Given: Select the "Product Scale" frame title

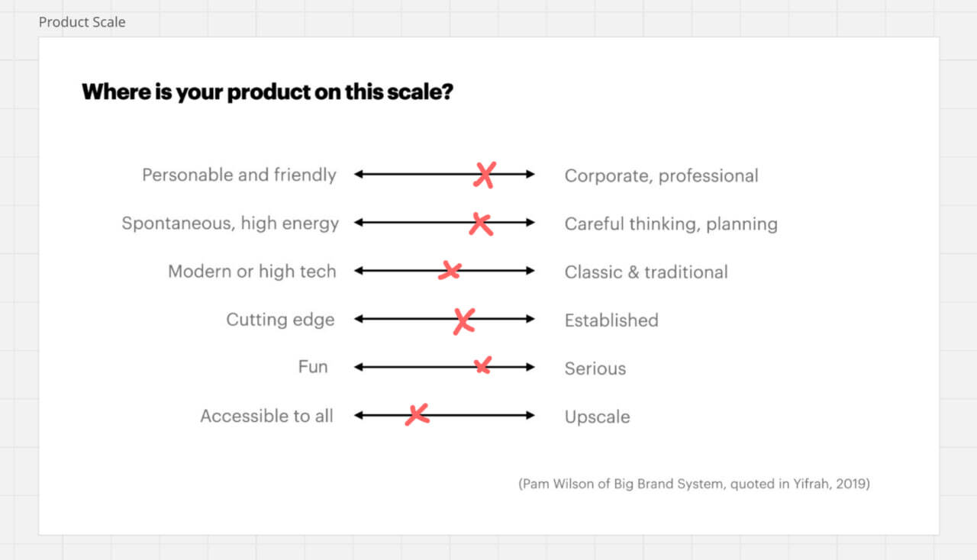Looking at the screenshot, I should point(82,22).
